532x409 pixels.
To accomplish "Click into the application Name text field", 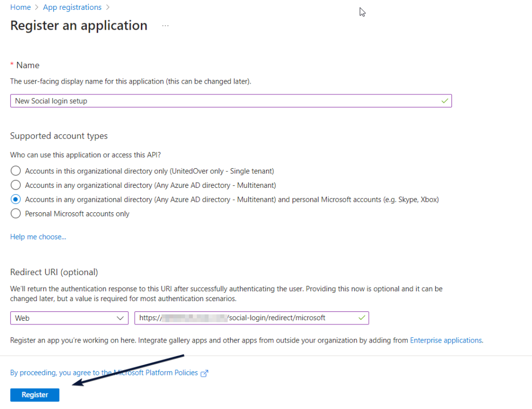I will 223,101.
